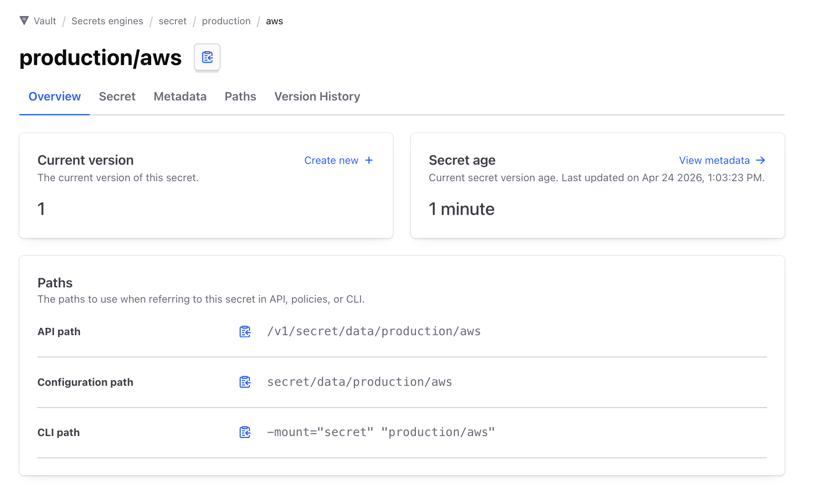This screenshot has height=504, width=827.
Task: Copy the CLI path to clipboard
Action: pos(245,432)
